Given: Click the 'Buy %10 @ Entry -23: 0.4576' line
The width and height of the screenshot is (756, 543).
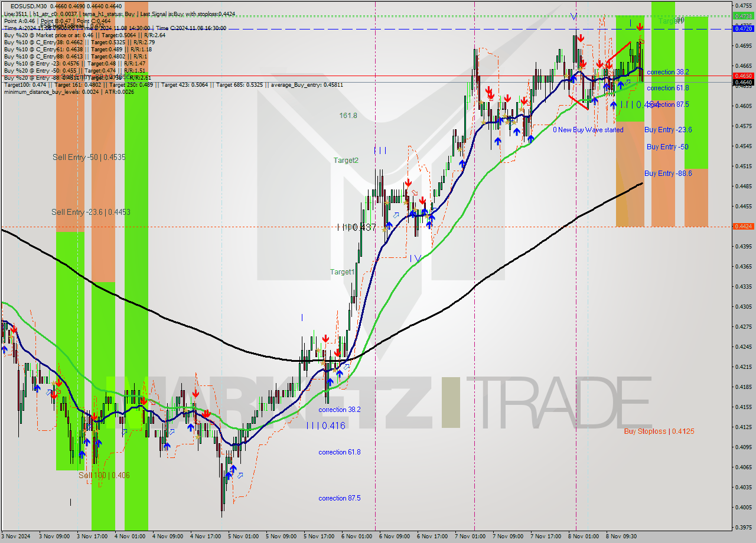Looking at the screenshot, I should pyautogui.click(x=74, y=63).
